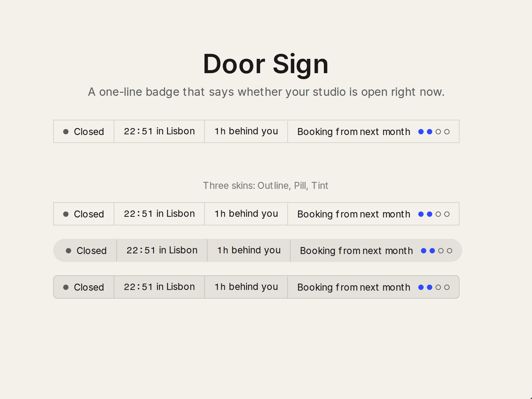The width and height of the screenshot is (532, 399).
Task: Click "Booking from next month" in the Tint badge
Action: [x=354, y=287]
